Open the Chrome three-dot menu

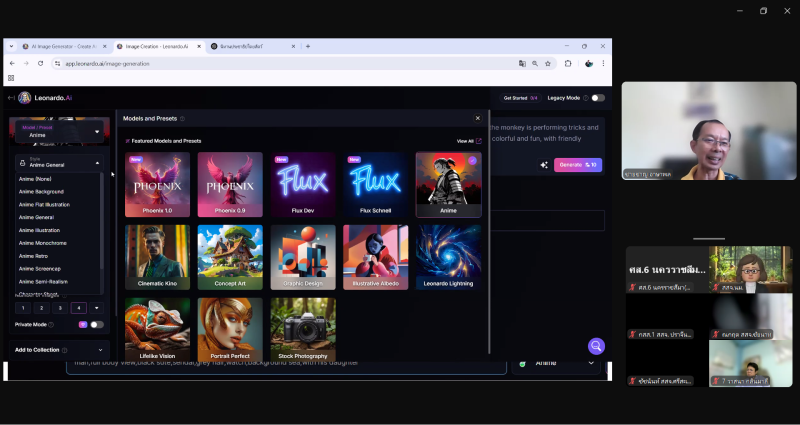pyautogui.click(x=603, y=64)
